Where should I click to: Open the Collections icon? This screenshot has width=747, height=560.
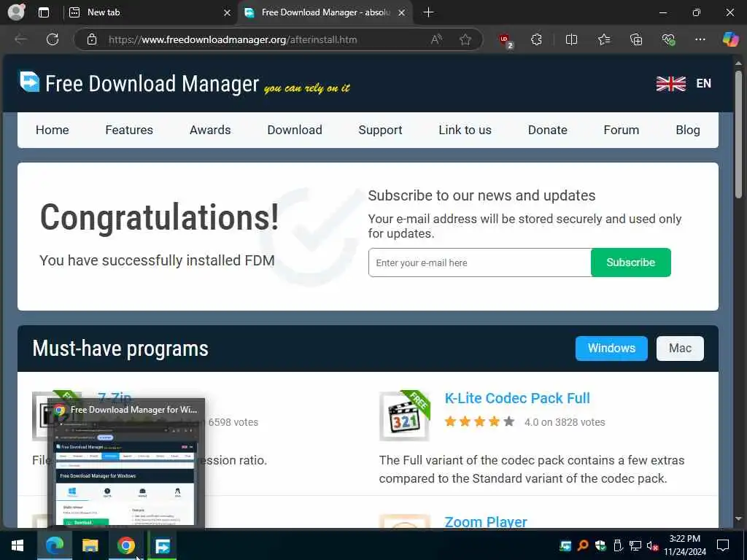(636, 39)
